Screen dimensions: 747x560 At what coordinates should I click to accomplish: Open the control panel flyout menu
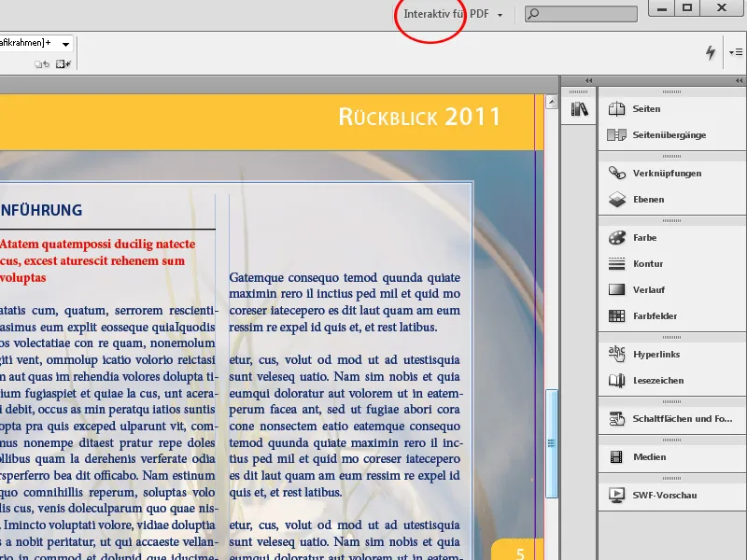point(736,52)
